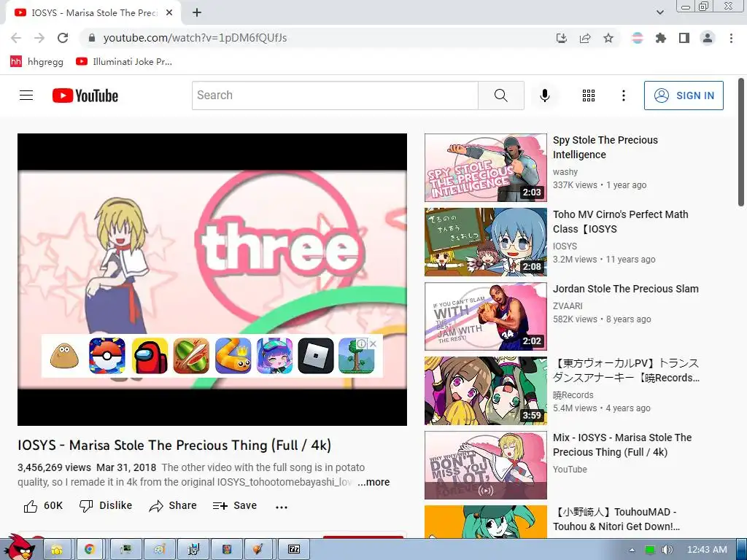Open Mix - IOSYS Marisa Stole title
Screen dimensions: 747x560
click(622, 445)
